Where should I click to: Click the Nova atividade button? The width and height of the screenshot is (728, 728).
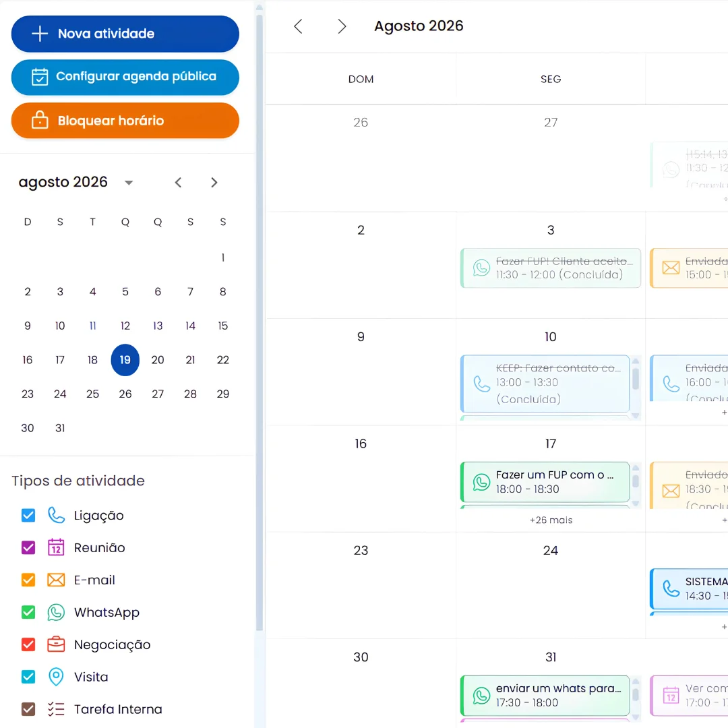125,34
